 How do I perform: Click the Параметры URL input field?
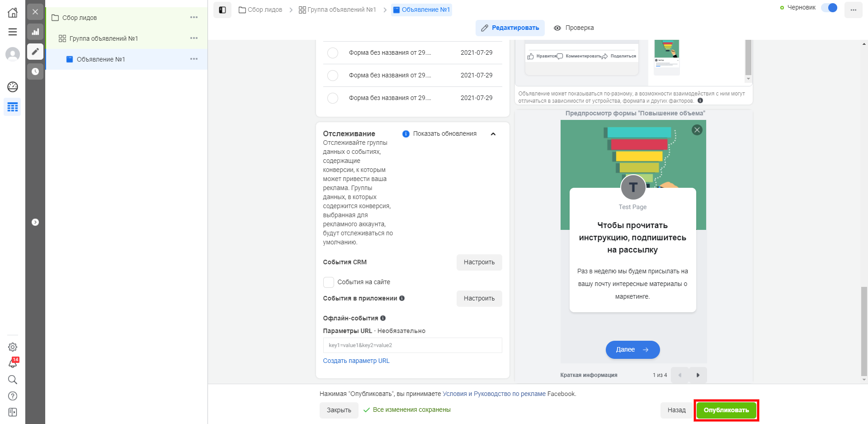(x=412, y=345)
